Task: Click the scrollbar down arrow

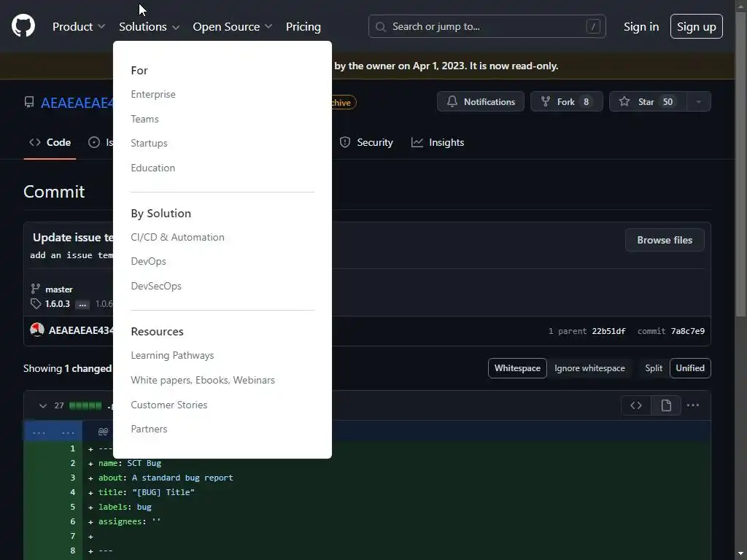Action: (741, 554)
